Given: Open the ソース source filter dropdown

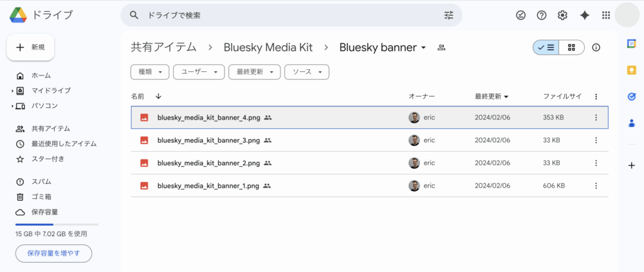Looking at the screenshot, I should (x=307, y=72).
